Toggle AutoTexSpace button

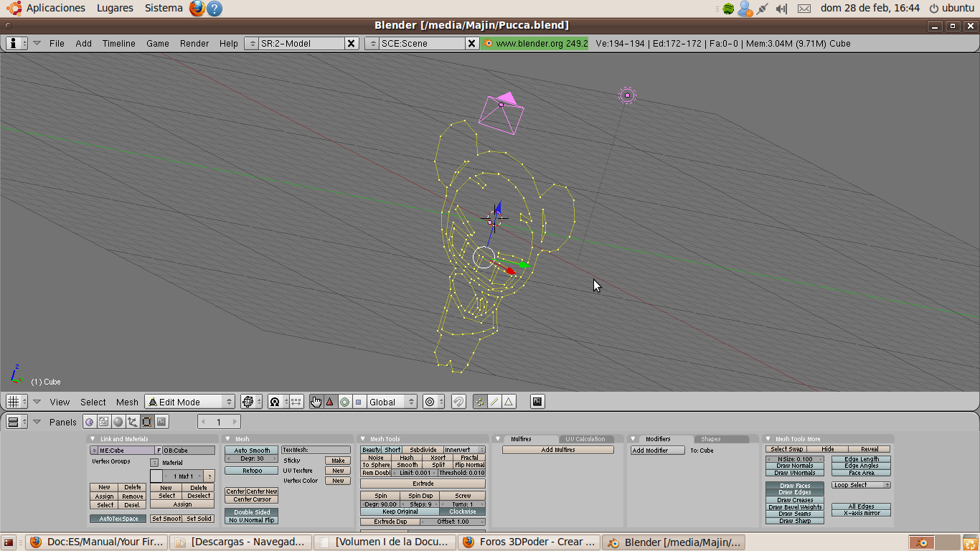point(118,519)
